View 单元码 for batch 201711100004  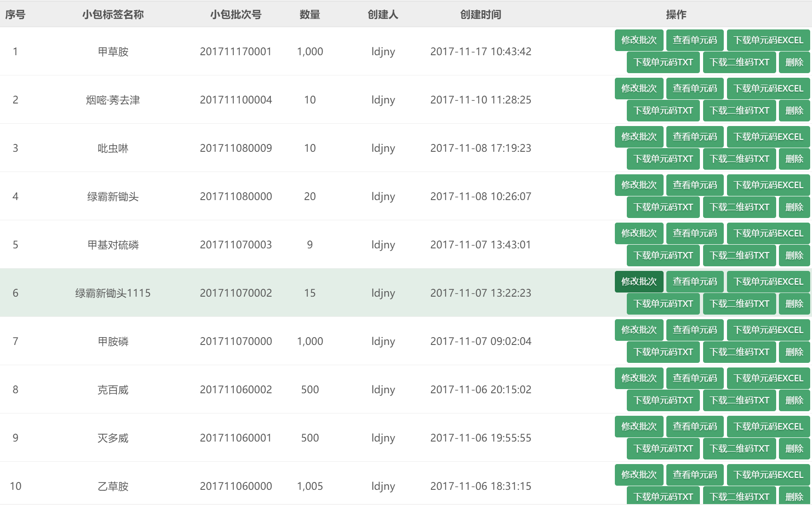(x=695, y=88)
